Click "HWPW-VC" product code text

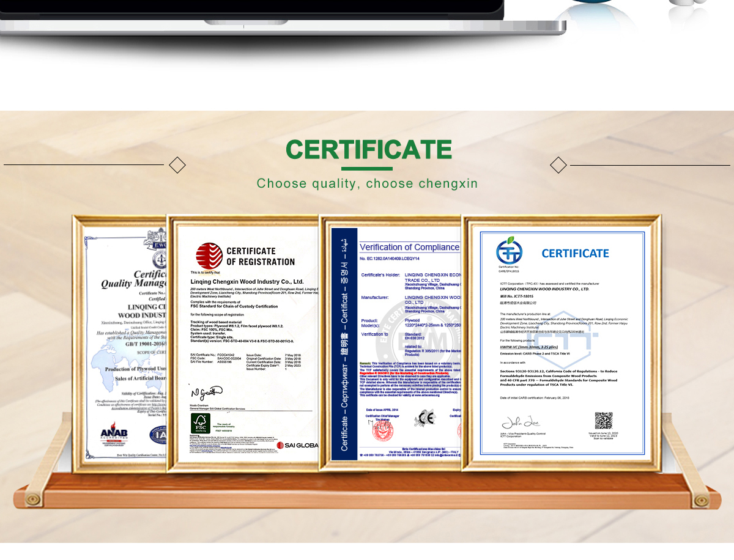[510, 347]
